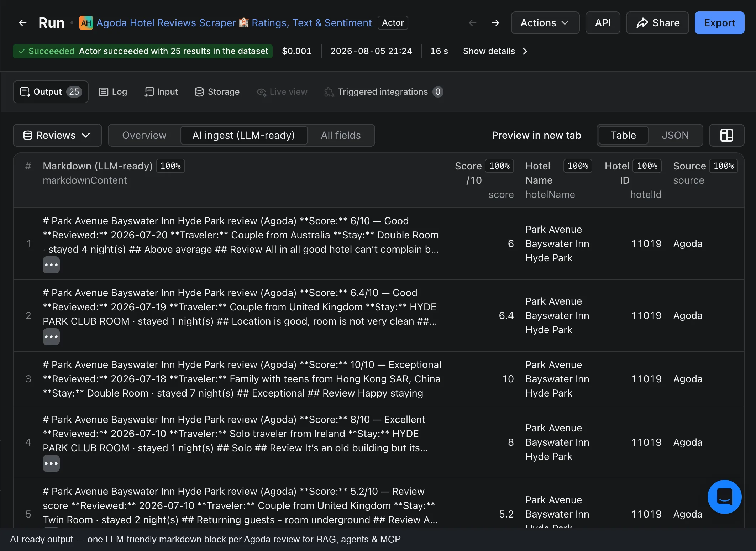
Task: Open the AH actor logo icon
Action: click(86, 23)
